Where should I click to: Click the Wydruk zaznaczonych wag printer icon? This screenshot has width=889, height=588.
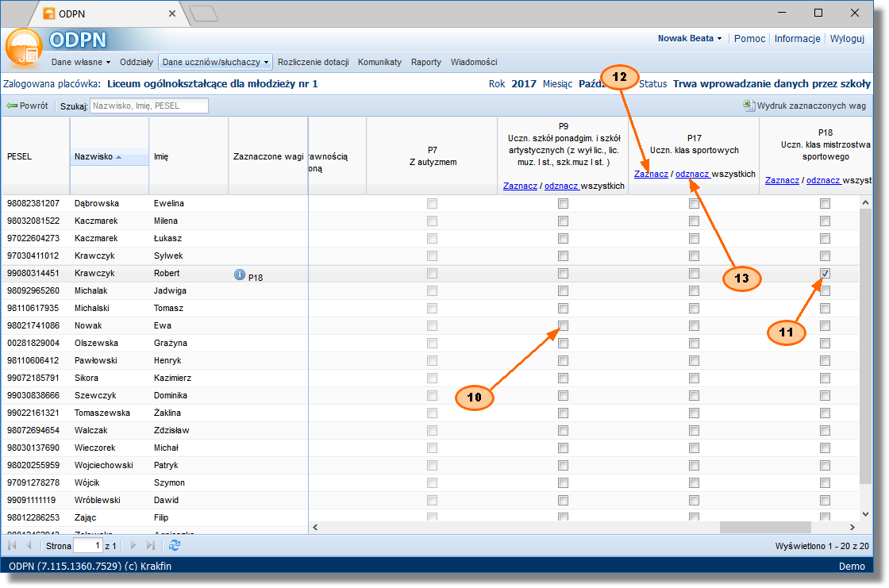[749, 106]
